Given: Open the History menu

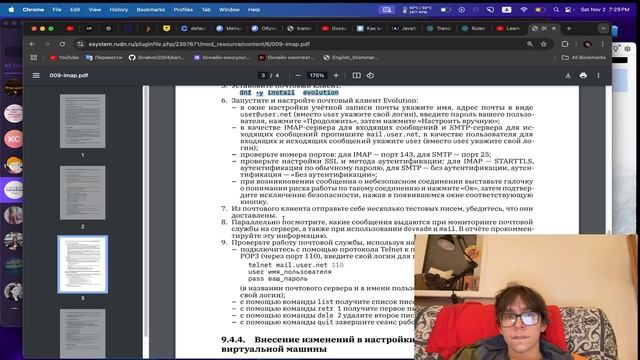Looking at the screenshot, I should tap(119, 9).
